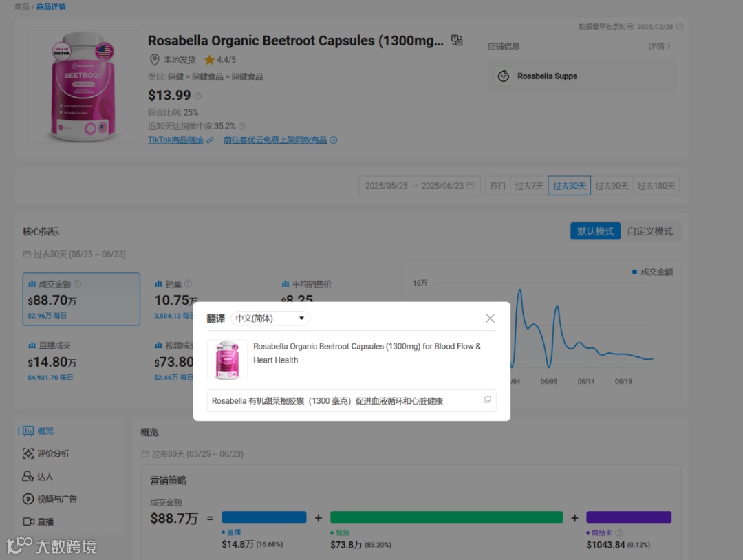Click calendar icon in date range field
The image size is (743, 560).
pos(470,186)
